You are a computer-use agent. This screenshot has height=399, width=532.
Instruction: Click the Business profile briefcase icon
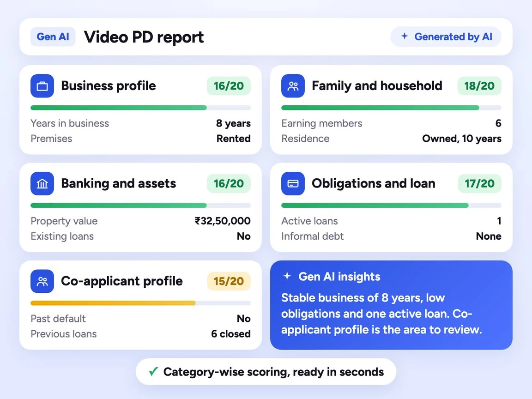[42, 86]
